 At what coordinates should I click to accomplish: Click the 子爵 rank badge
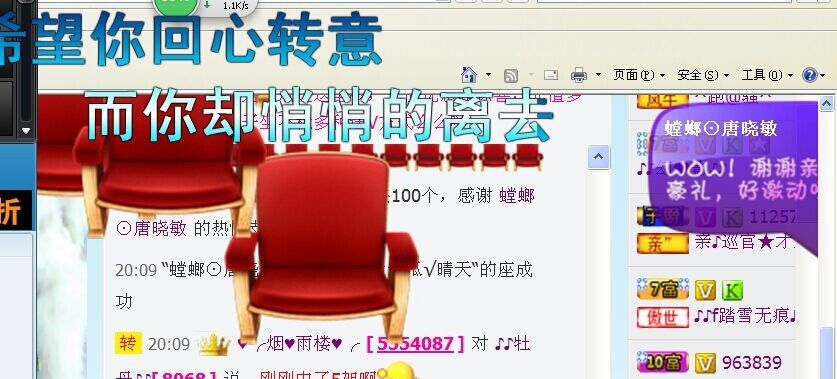(x=662, y=216)
